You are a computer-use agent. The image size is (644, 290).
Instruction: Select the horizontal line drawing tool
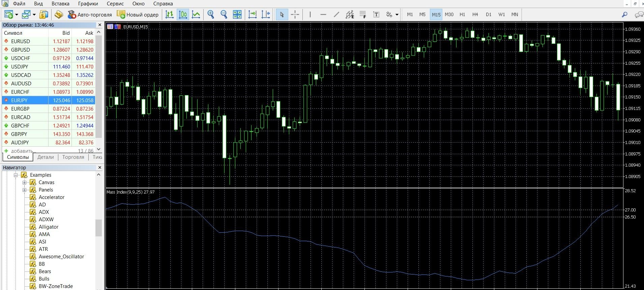tap(323, 14)
